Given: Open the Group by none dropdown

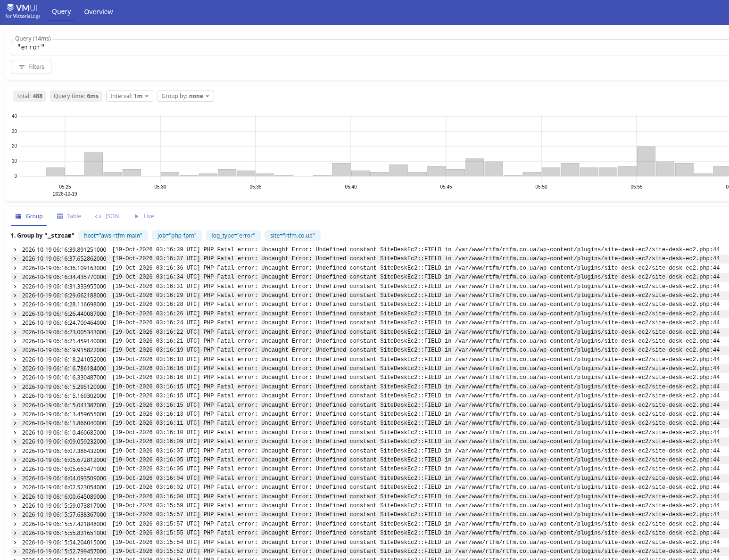Looking at the screenshot, I should click(x=185, y=96).
